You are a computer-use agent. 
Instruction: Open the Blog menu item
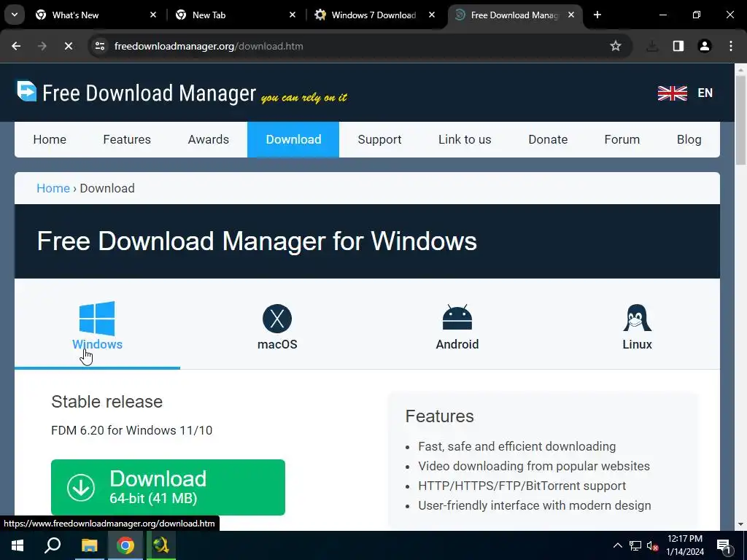point(689,139)
